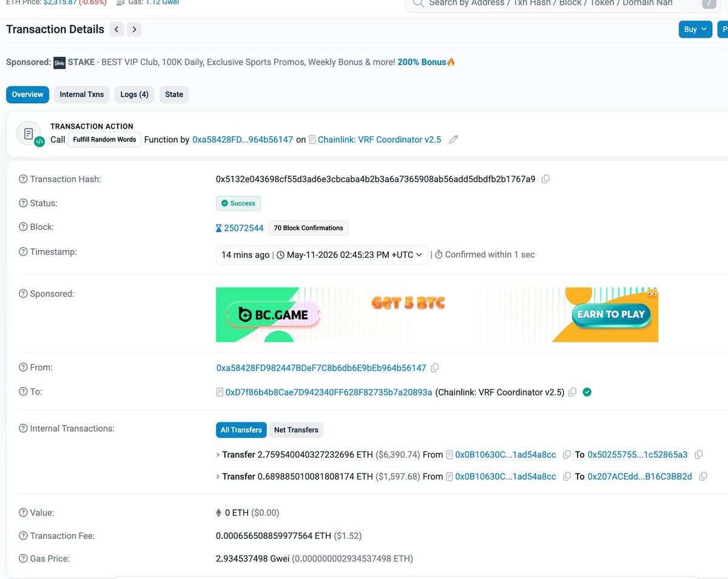The image size is (728, 579).
Task: Click 0x0B10630C sender in first transfer
Action: coord(505,455)
